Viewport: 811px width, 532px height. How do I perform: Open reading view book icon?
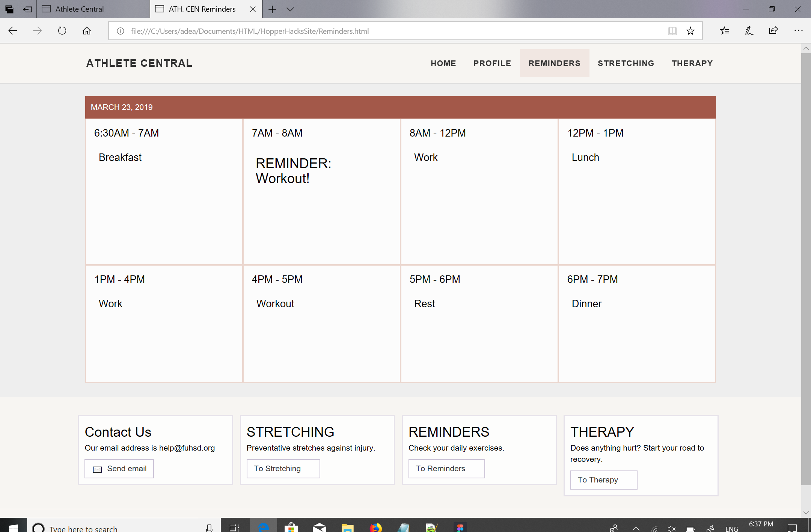point(672,31)
